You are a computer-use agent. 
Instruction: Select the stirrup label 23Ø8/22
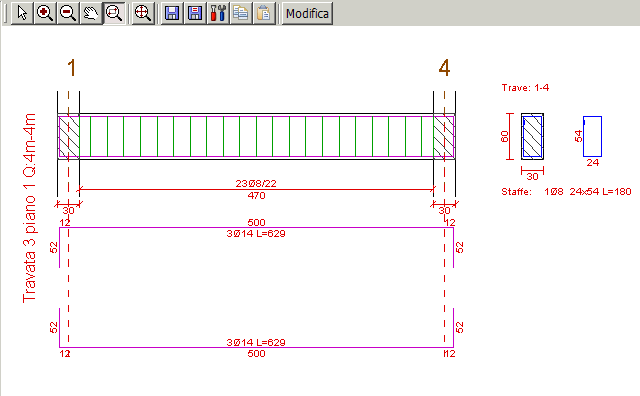pyautogui.click(x=256, y=184)
